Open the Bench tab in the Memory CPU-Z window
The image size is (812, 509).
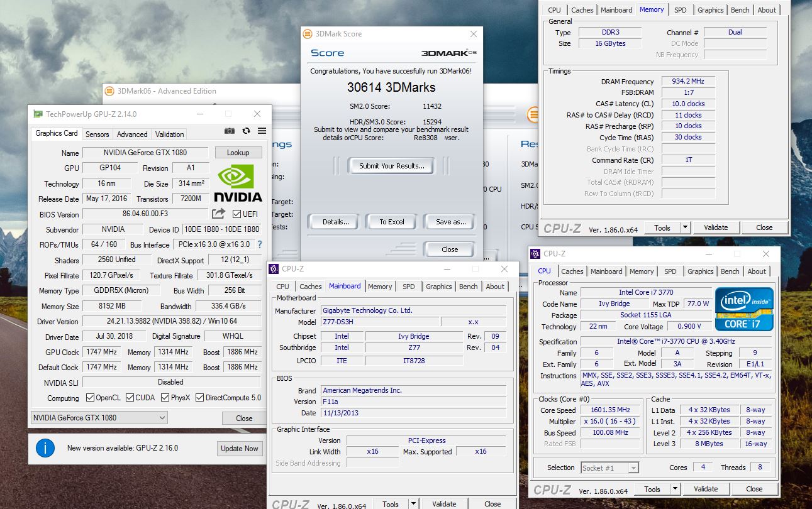tap(740, 10)
